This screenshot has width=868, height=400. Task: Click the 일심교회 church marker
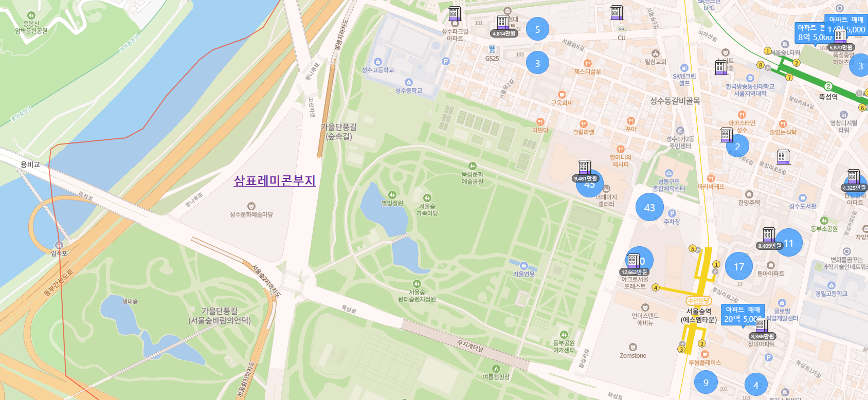(655, 53)
